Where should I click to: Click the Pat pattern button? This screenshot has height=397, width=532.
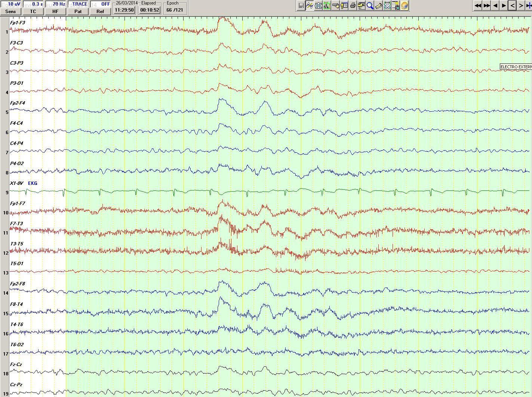[78, 11]
